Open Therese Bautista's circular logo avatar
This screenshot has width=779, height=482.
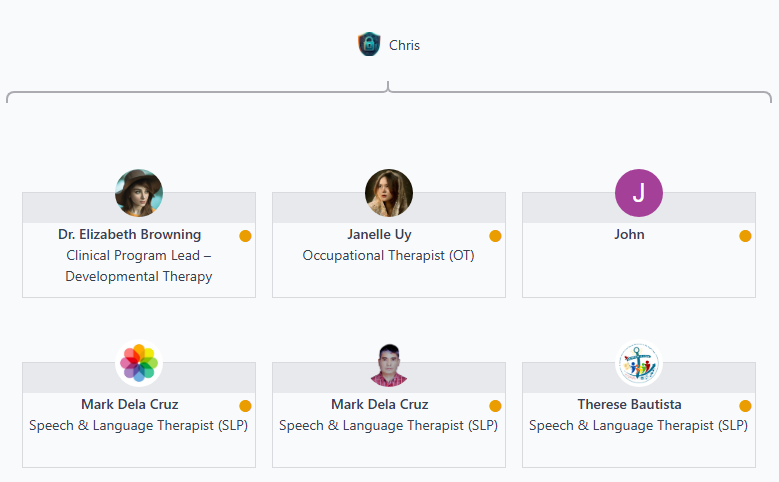639,363
